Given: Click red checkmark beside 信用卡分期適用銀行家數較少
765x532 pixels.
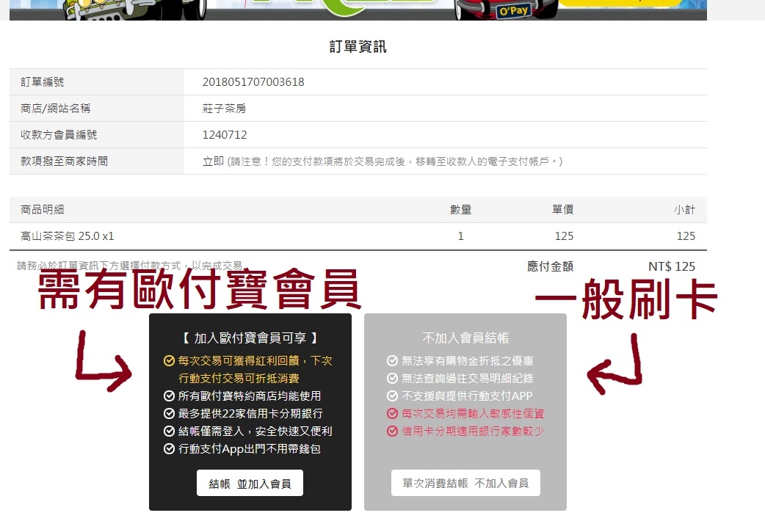Looking at the screenshot, I should click(x=393, y=431).
